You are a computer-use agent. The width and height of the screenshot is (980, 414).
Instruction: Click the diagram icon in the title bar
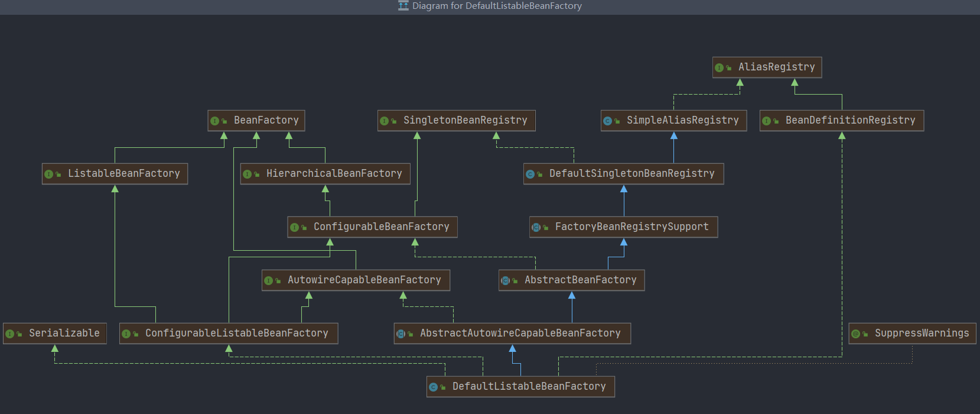[x=403, y=6]
